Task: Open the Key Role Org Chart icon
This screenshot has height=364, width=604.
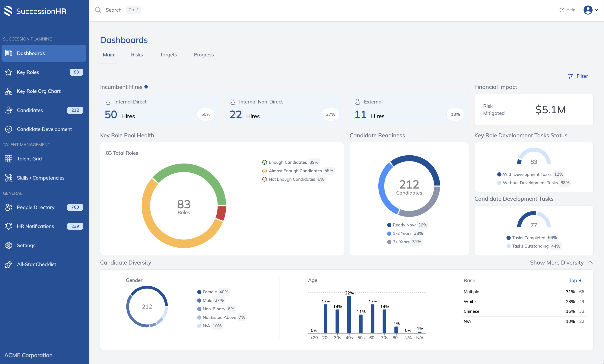Action: 9,91
